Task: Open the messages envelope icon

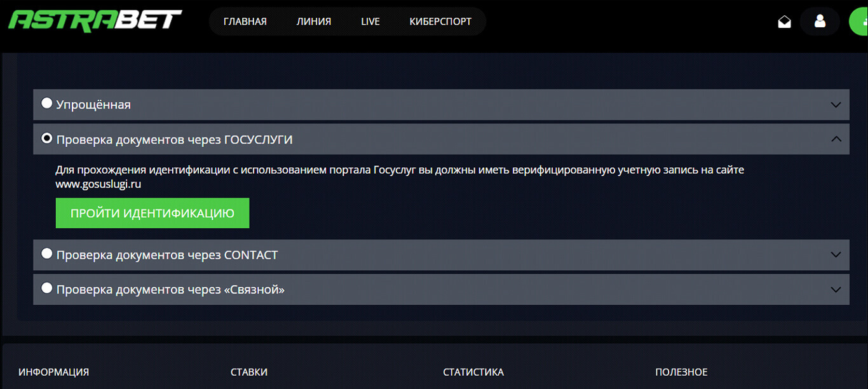Action: [x=785, y=22]
